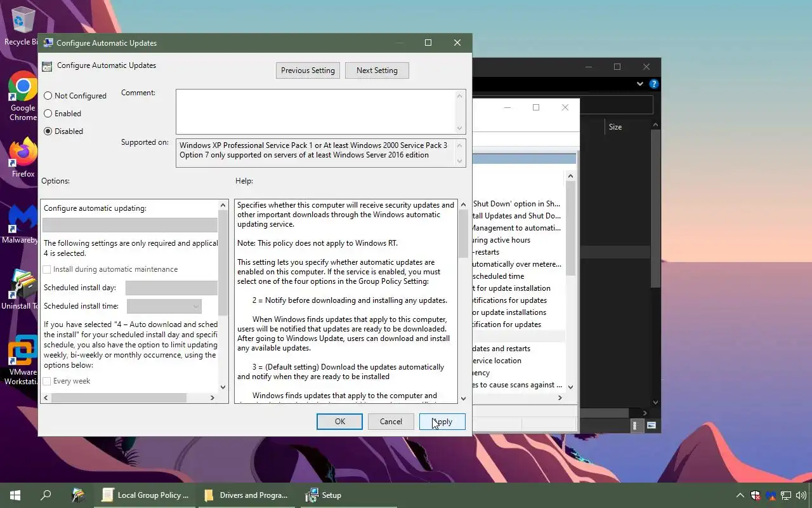Select 'Shut Down' option policy row
Screen dimensions: 812x508
(517, 204)
